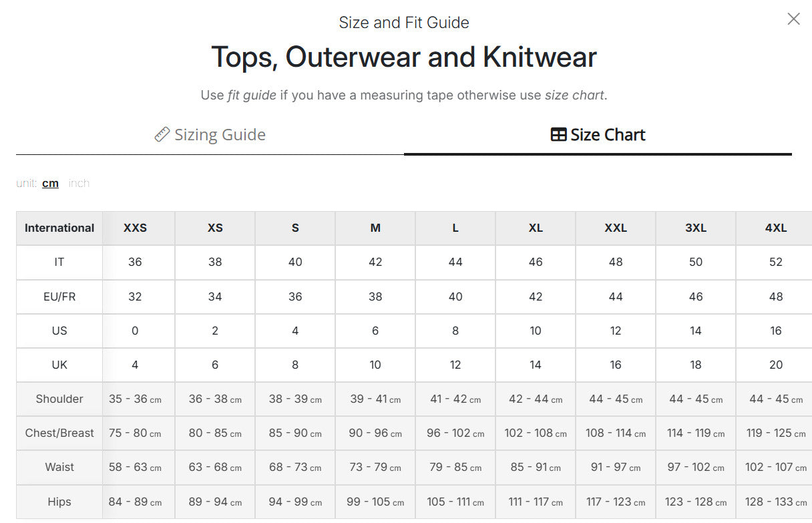This screenshot has height=523, width=812.
Task: Click the XXL chest cell 108 - 114 cm
Action: [x=616, y=433]
